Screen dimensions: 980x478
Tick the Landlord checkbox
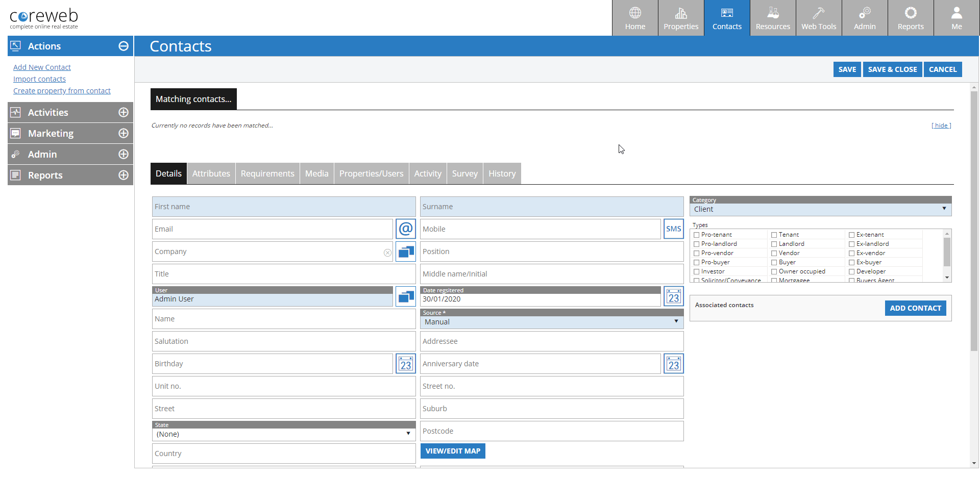(774, 244)
